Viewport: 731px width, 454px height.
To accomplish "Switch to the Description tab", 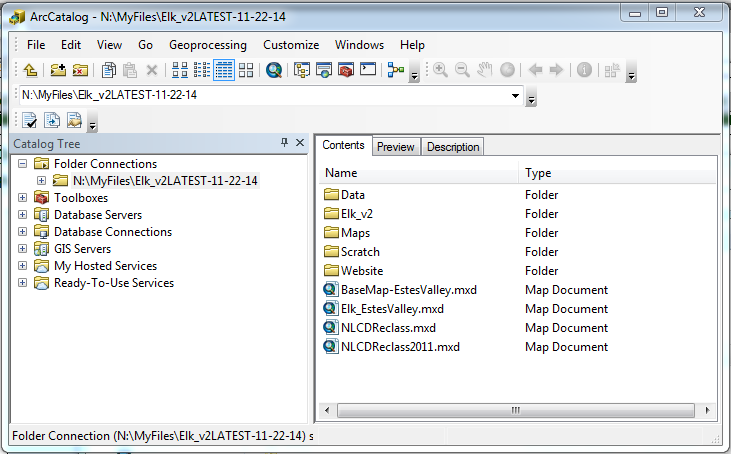I will (x=453, y=147).
